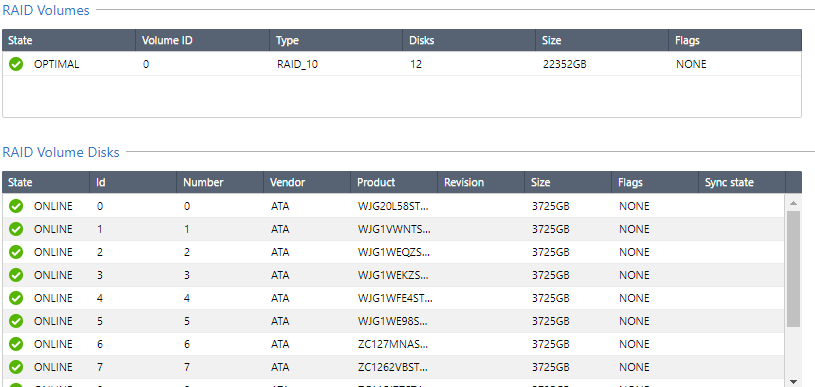The width and height of the screenshot is (815, 387).
Task: Sort RAID volumes by Type column header
Action: [336, 41]
